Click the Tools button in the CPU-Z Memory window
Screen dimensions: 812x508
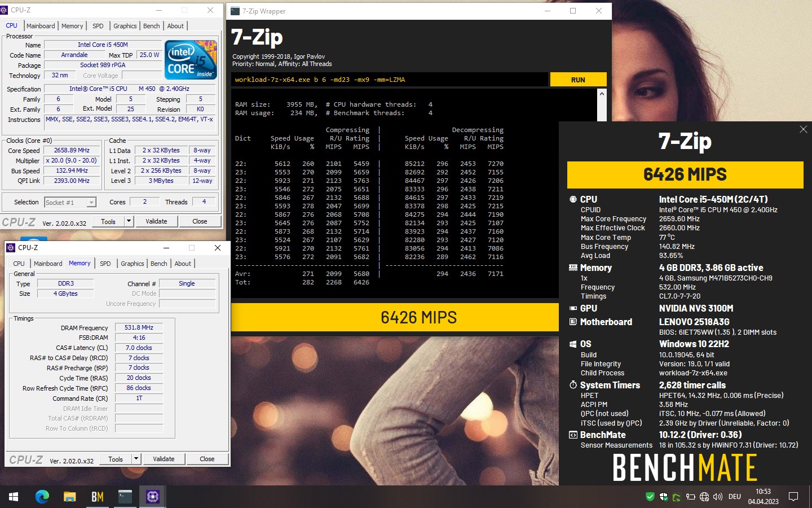(x=116, y=459)
